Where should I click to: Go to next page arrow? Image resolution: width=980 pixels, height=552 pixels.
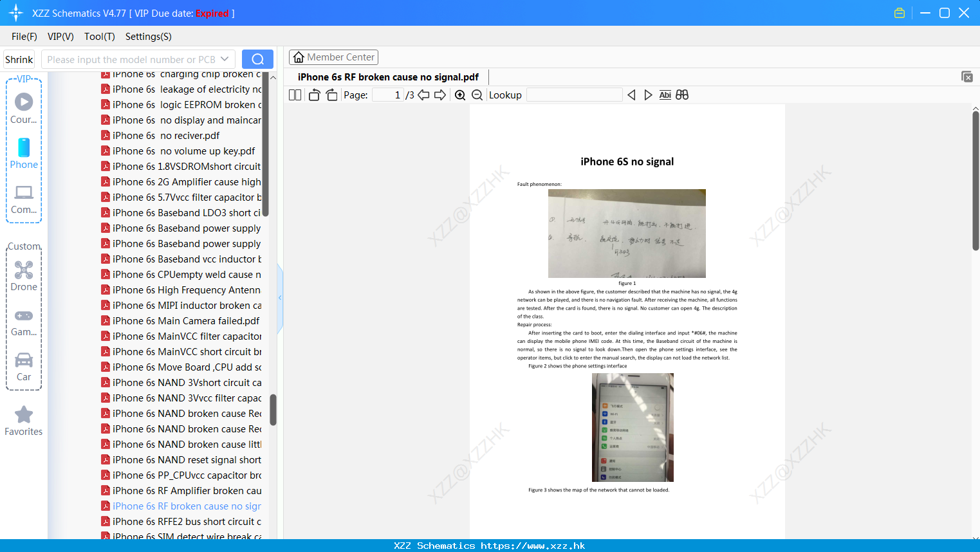click(440, 95)
